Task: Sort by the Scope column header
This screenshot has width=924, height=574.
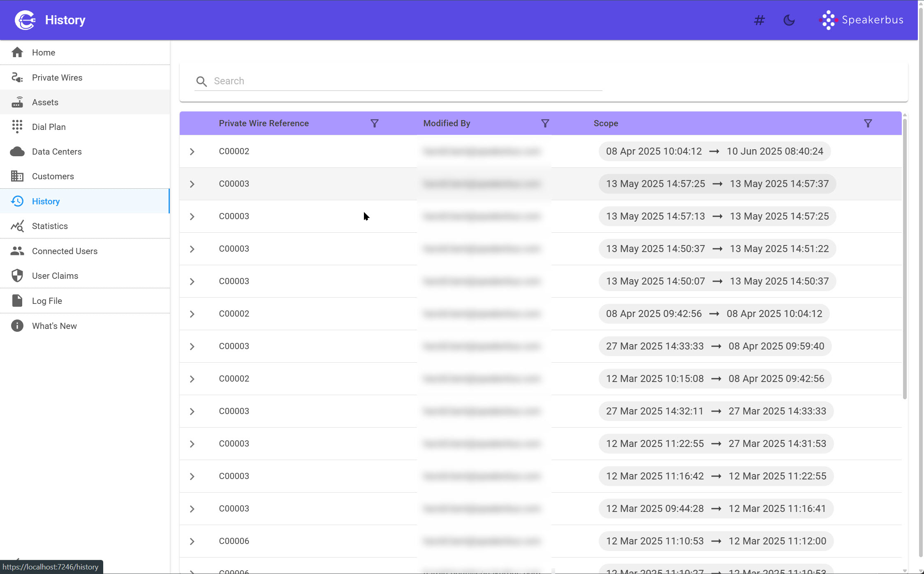Action: point(606,123)
